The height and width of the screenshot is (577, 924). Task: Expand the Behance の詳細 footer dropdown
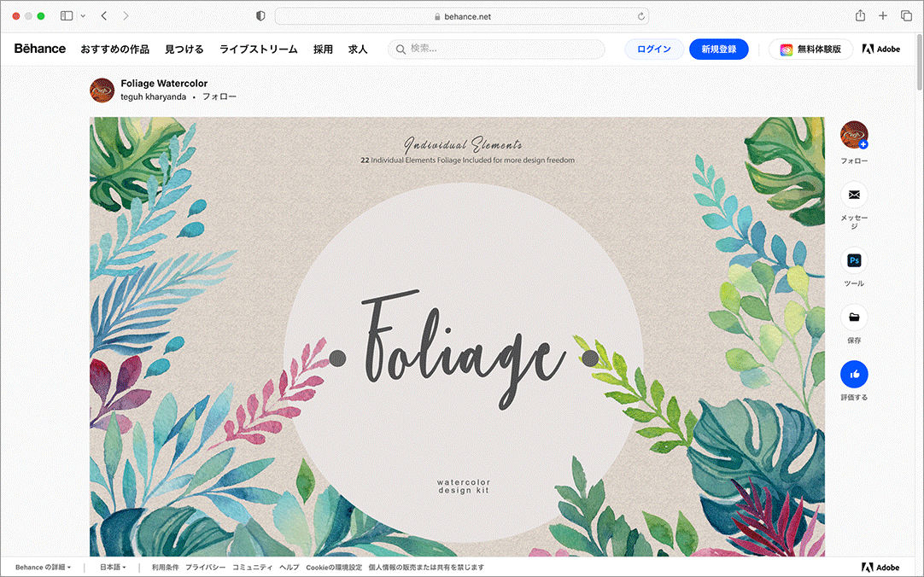point(43,568)
